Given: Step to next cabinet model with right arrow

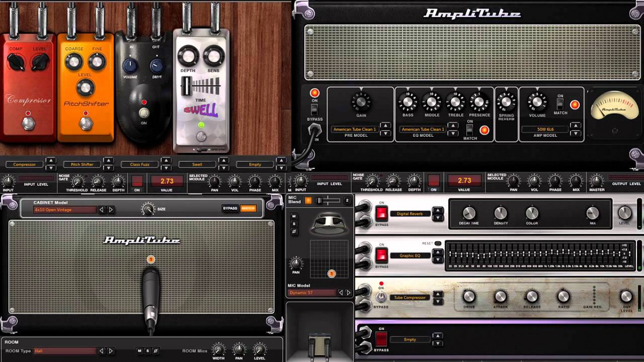Looking at the screenshot, I should tap(111, 210).
